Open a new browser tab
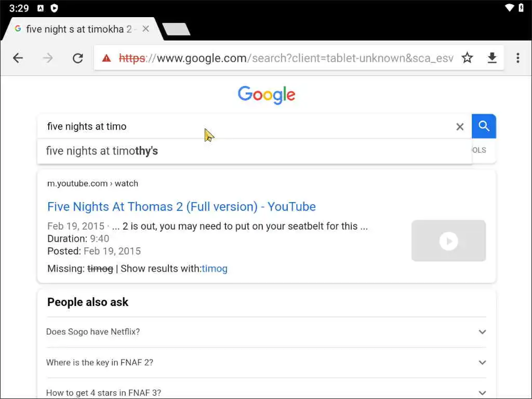Screen dimensions: 532x399 pyautogui.click(x=177, y=29)
